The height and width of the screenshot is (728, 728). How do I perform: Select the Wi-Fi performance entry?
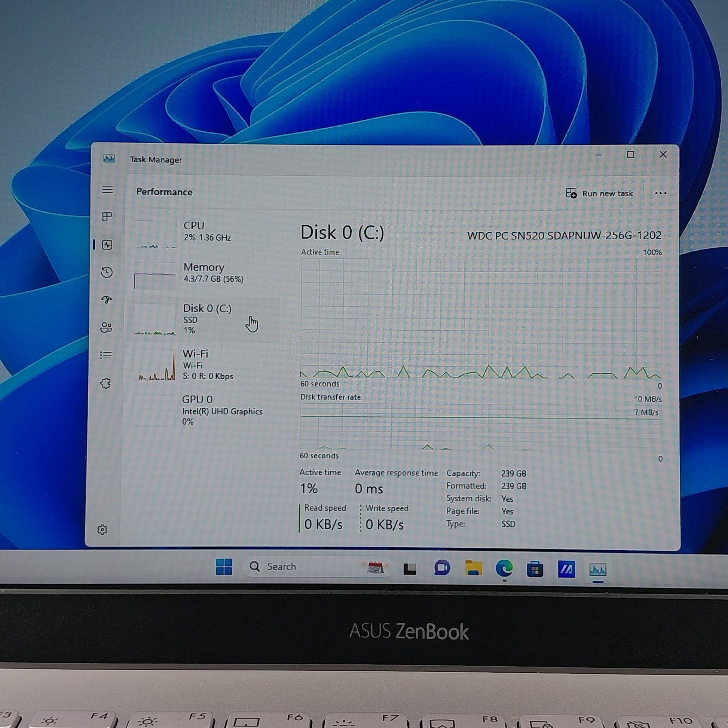[205, 365]
